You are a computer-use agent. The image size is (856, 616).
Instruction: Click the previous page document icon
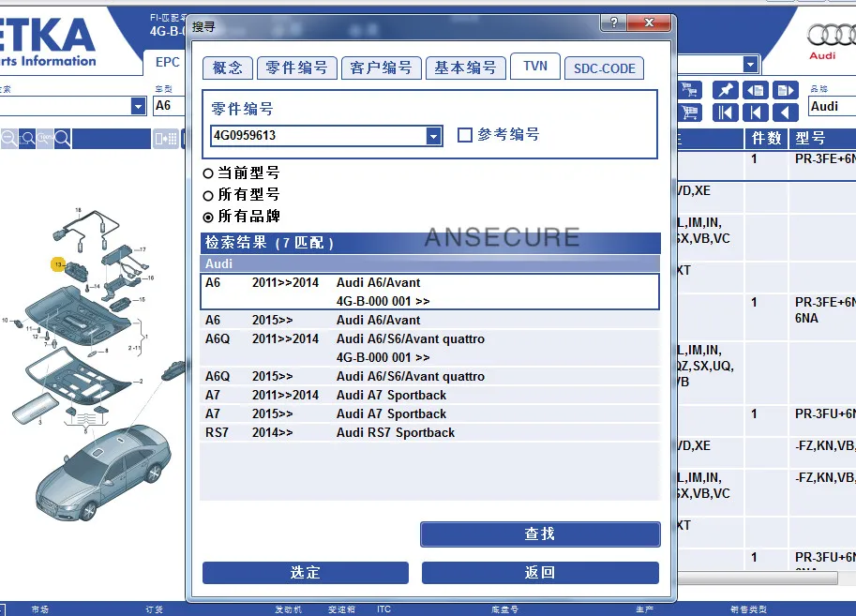tap(756, 90)
